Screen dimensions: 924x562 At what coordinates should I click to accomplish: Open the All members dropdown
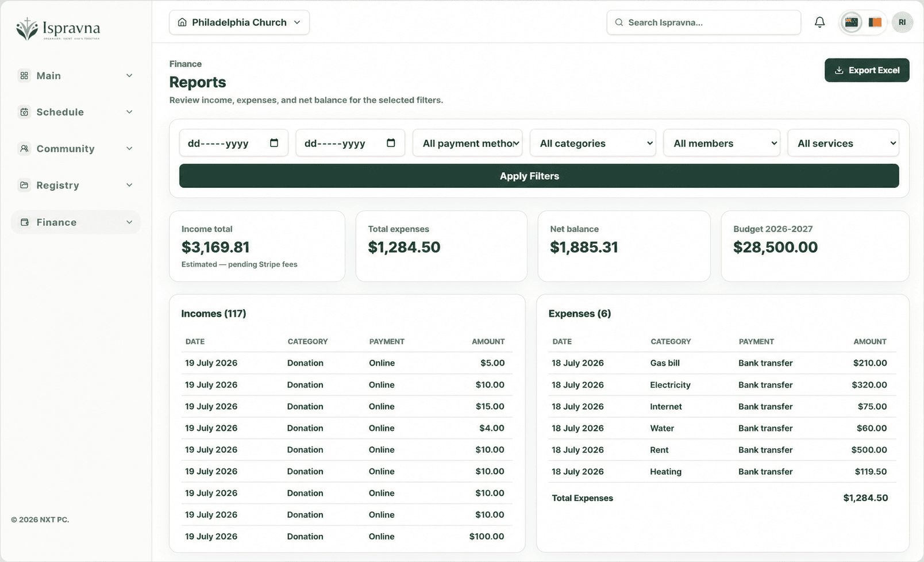722,143
